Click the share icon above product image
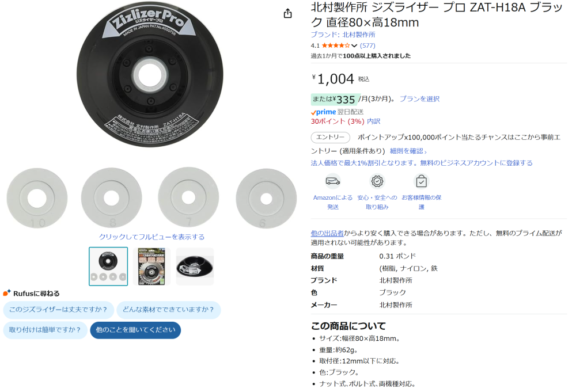Screen dimensions: 576x392 (287, 14)
